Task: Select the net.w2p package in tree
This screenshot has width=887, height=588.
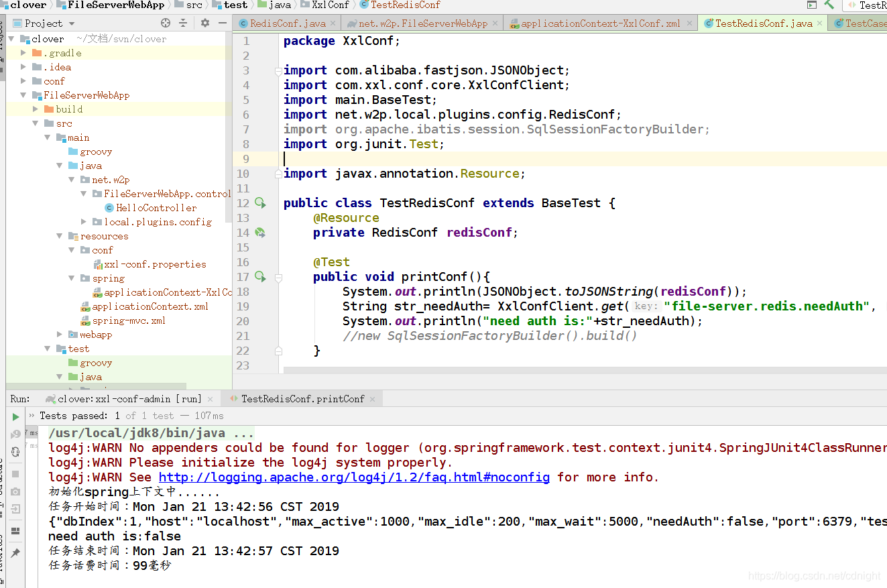Action: 105,180
